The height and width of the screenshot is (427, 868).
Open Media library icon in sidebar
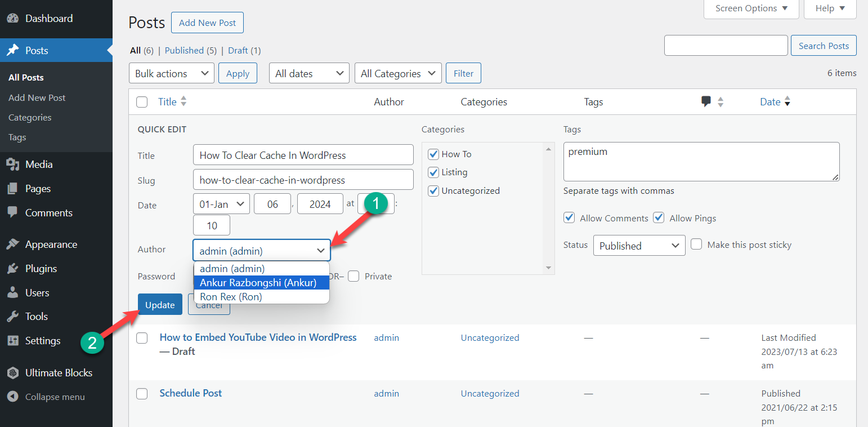pos(12,164)
